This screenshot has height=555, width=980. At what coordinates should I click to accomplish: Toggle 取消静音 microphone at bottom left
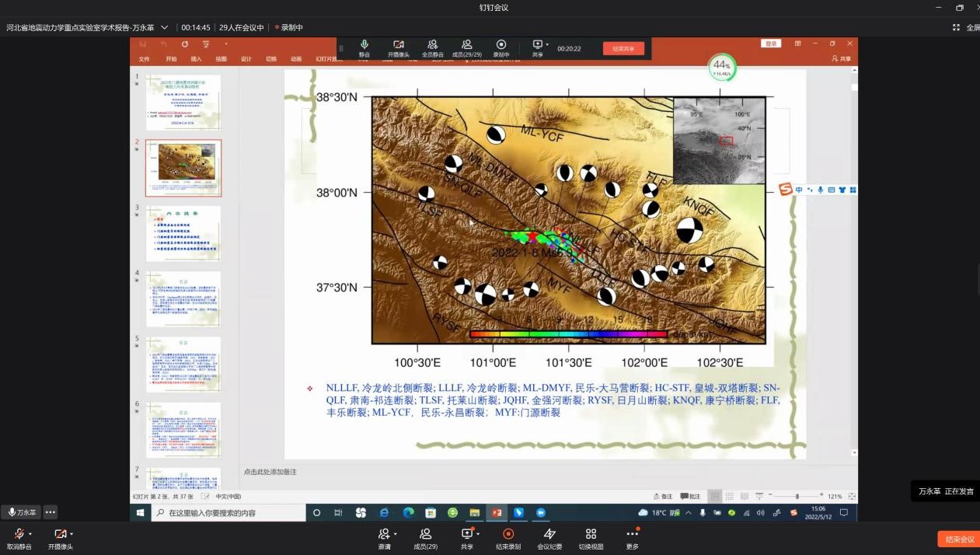(x=19, y=534)
